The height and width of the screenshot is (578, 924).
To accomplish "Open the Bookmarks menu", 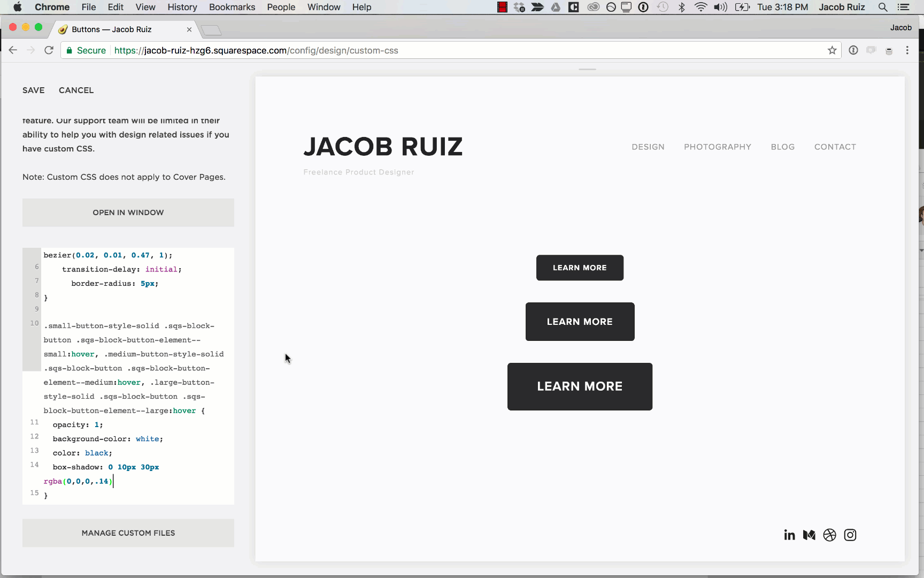I will click(x=232, y=7).
